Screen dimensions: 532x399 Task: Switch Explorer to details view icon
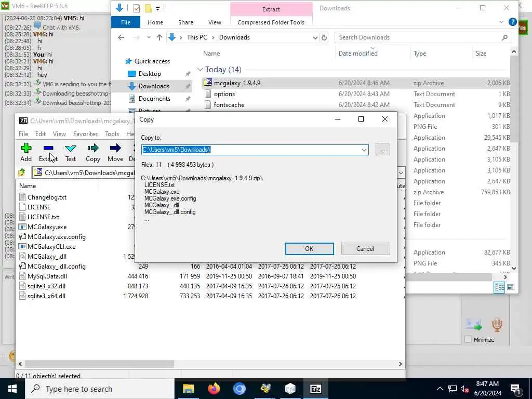(499, 288)
